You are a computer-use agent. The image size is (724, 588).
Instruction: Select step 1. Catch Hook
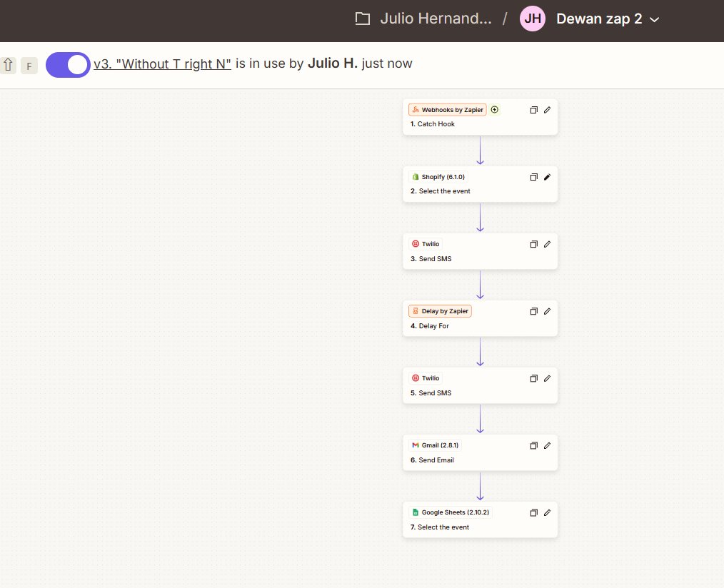pyautogui.click(x=481, y=117)
